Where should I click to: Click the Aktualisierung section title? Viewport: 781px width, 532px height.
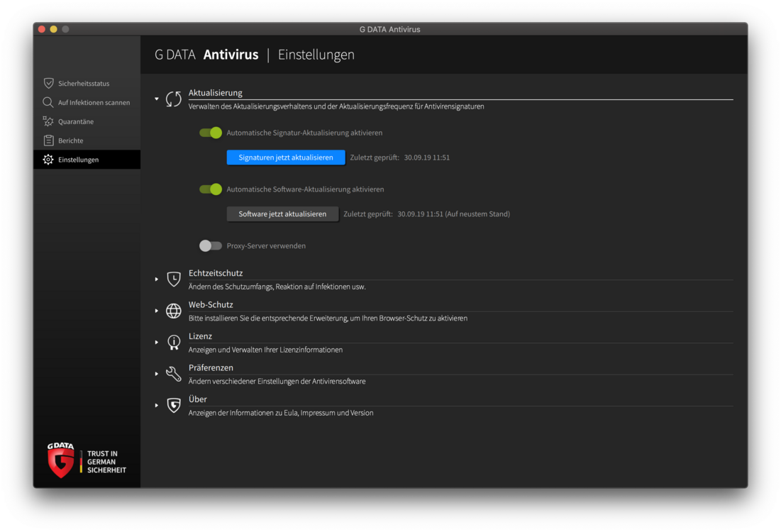tap(215, 93)
